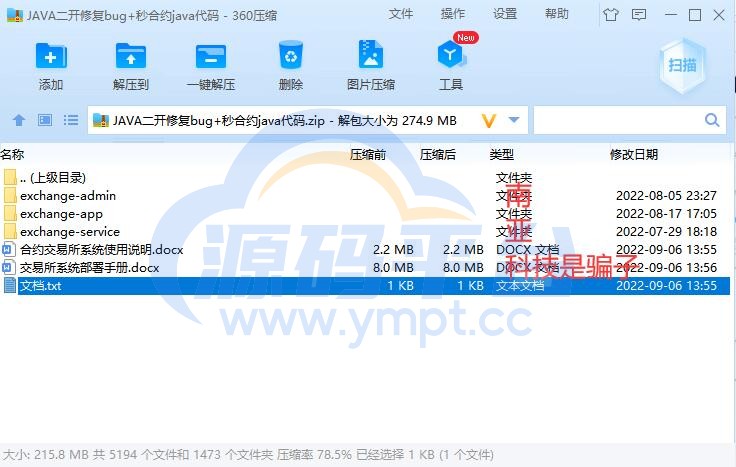The width and height of the screenshot is (736, 467).
Task: Click the search magnifier icon
Action: tap(712, 120)
